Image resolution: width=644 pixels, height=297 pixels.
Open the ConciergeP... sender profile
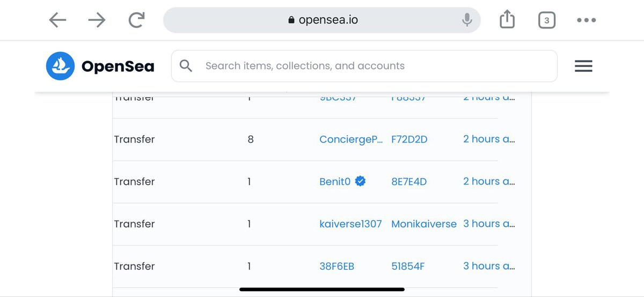pyautogui.click(x=351, y=139)
